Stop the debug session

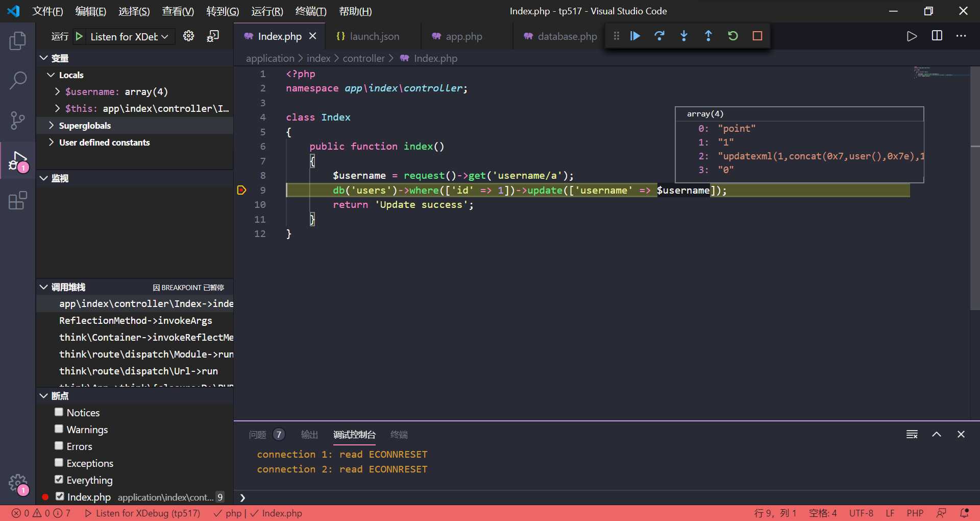pyautogui.click(x=757, y=36)
